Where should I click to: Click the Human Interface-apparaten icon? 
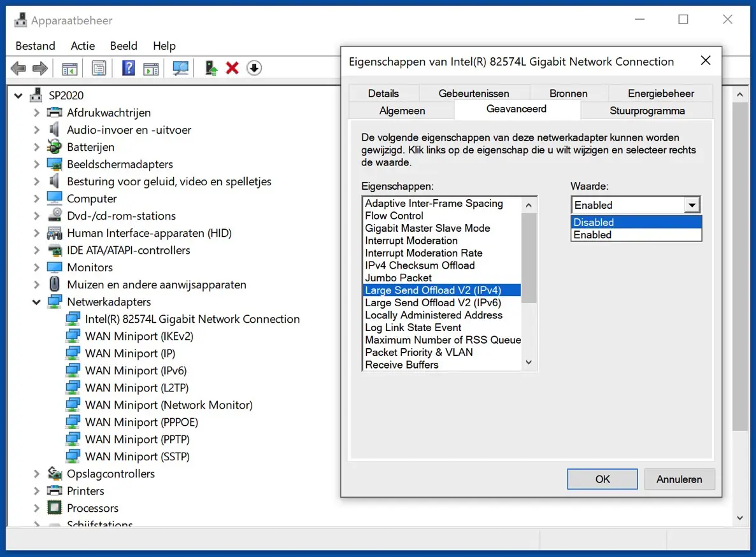pos(55,233)
